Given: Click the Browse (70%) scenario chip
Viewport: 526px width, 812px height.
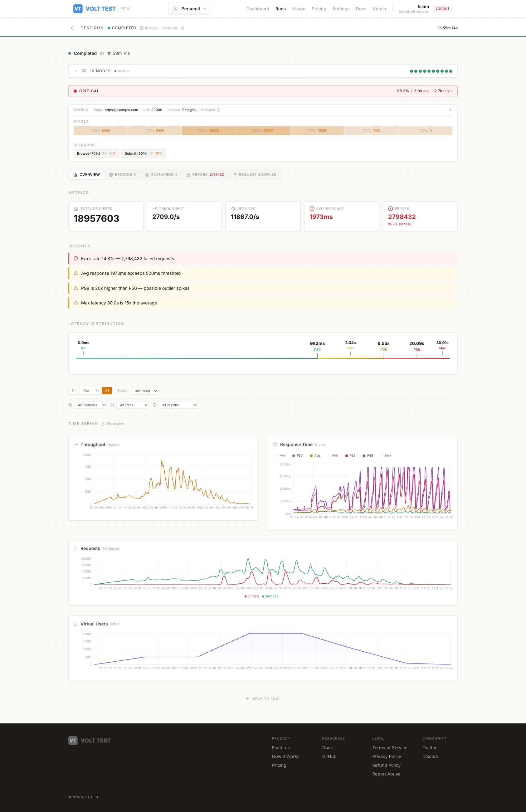Looking at the screenshot, I should point(96,153).
